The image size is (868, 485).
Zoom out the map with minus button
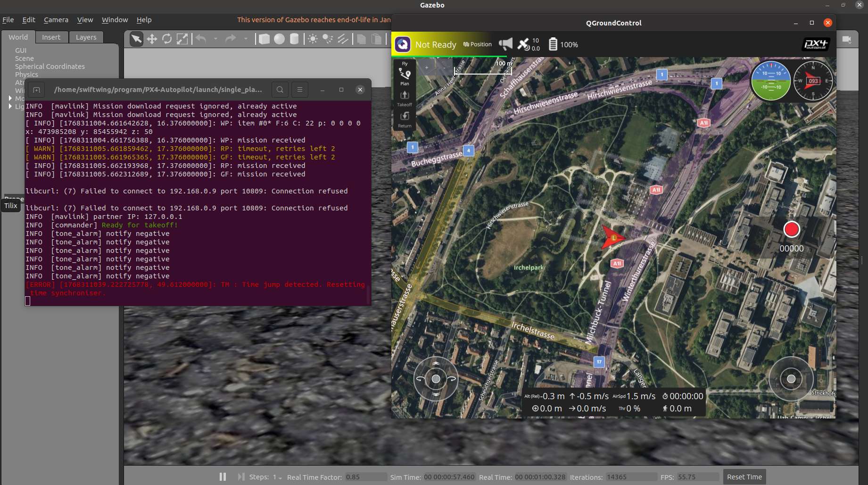[x=444, y=67]
